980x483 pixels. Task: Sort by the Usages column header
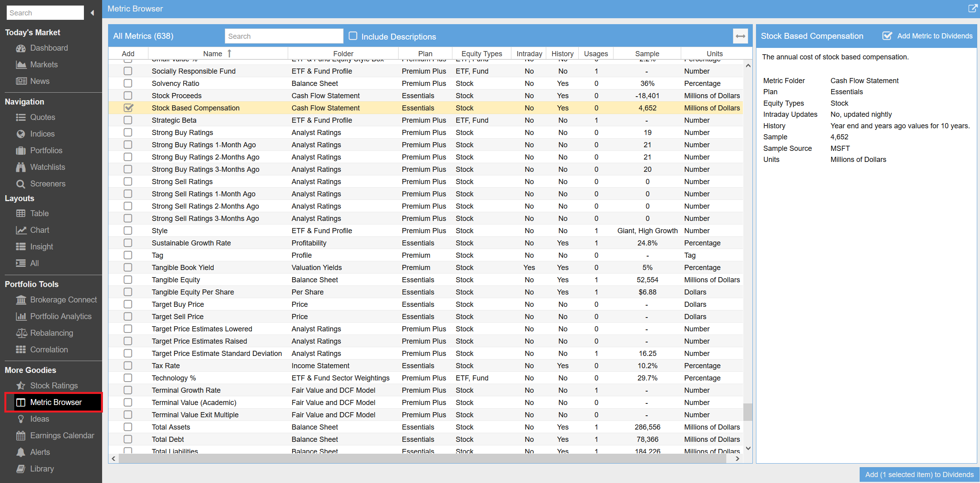coord(596,53)
